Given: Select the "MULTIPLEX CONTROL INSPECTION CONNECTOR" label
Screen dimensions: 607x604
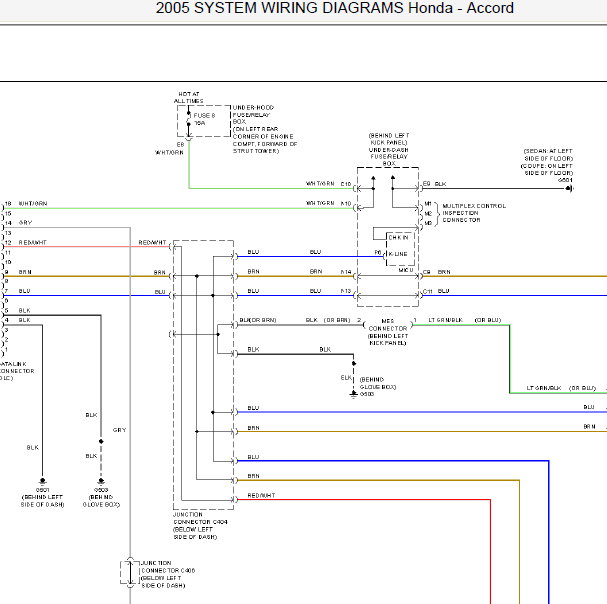Looking at the screenshot, I should (474, 213).
